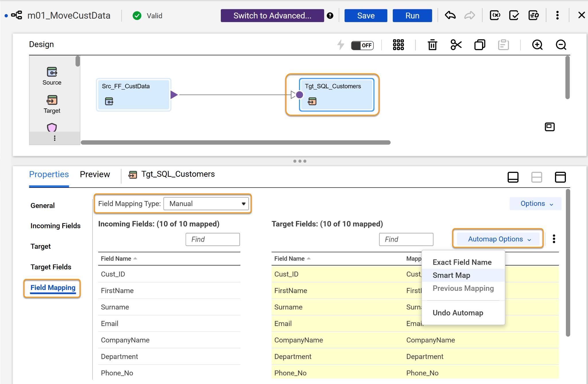Click the scissors cut icon
The width and height of the screenshot is (588, 384).
pyautogui.click(x=456, y=45)
